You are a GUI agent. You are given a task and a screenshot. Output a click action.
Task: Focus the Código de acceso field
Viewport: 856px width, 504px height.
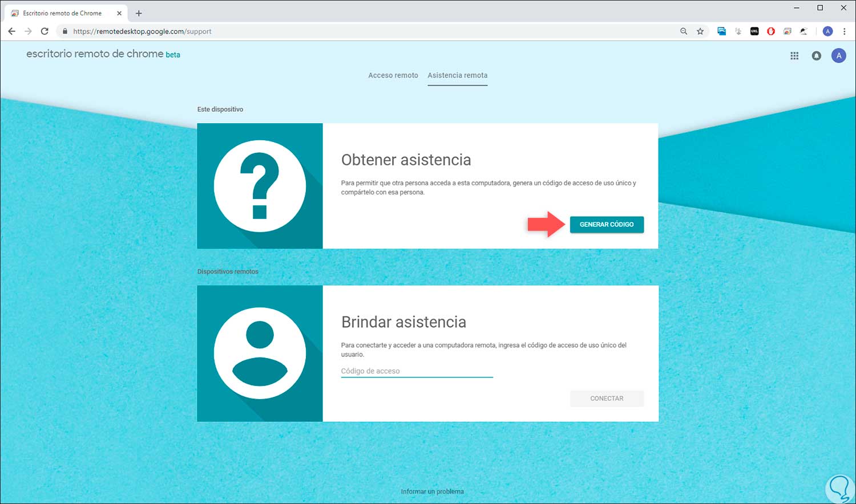(417, 371)
